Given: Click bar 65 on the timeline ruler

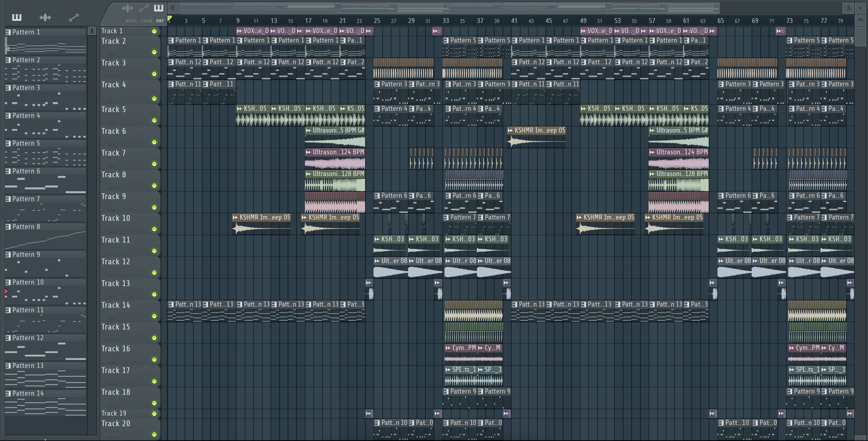Looking at the screenshot, I should (721, 21).
